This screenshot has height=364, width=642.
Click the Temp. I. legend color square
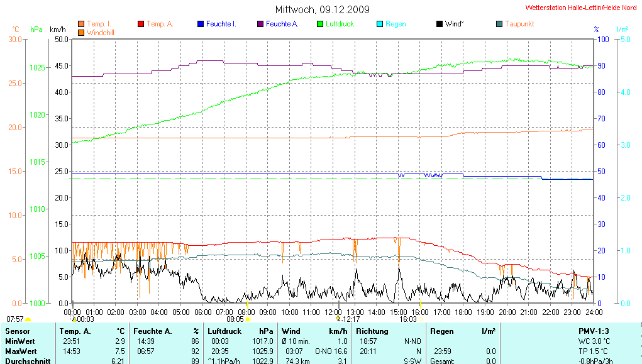[80, 24]
